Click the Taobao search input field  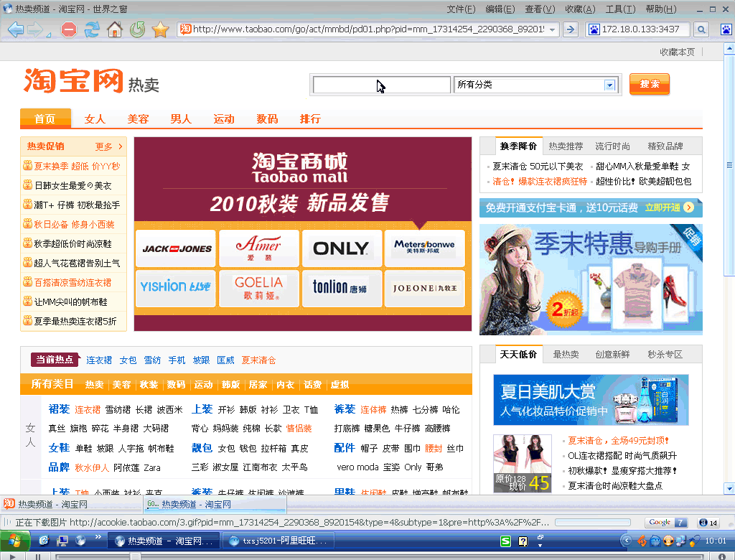click(382, 85)
